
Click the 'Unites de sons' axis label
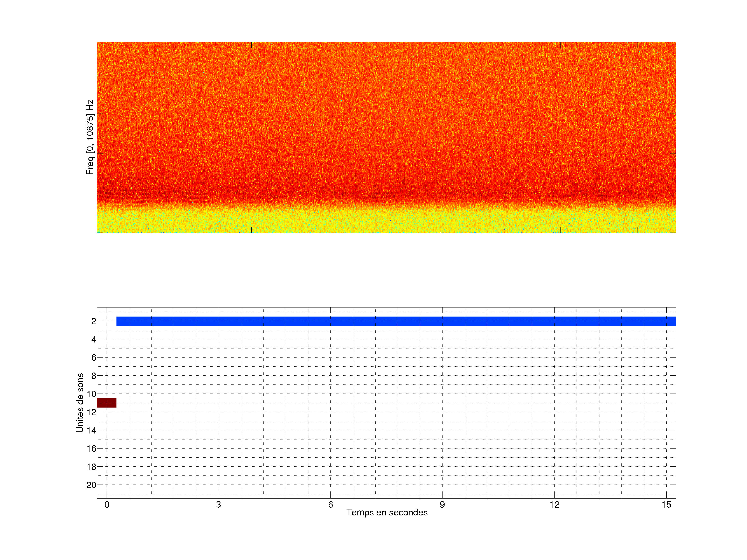[80, 403]
